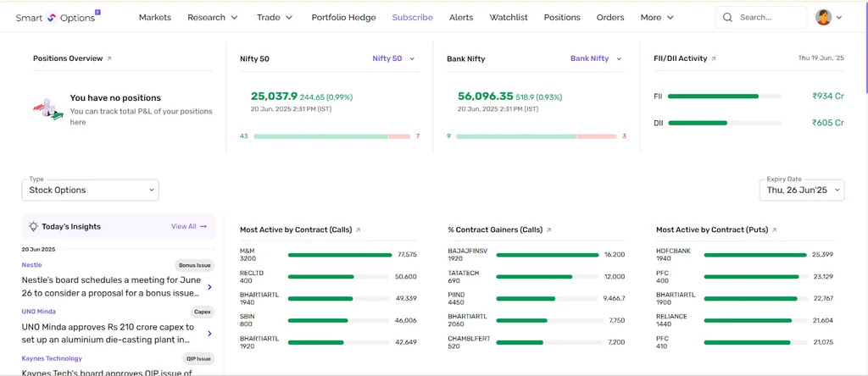Viewport: 868px width, 376px height.
Task: Open the Orders page
Action: point(610,17)
